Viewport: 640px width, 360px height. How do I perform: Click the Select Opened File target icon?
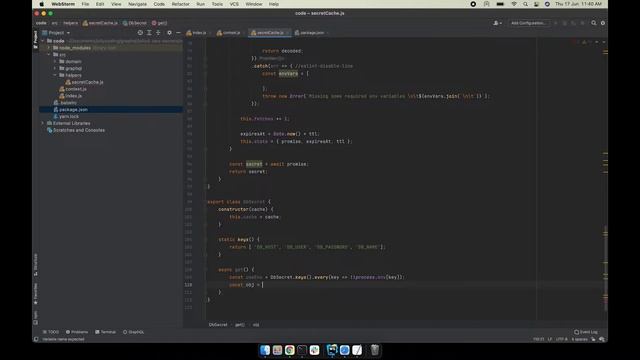140,33
